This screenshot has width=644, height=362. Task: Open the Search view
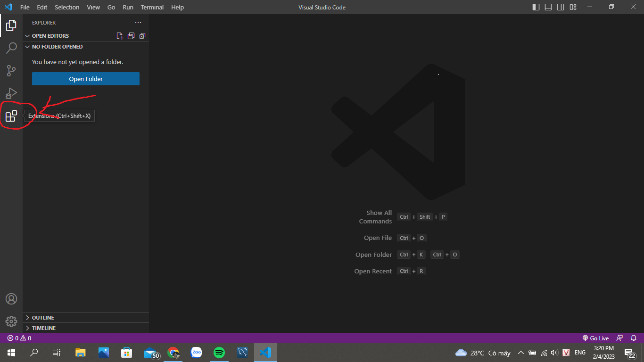[x=11, y=48]
